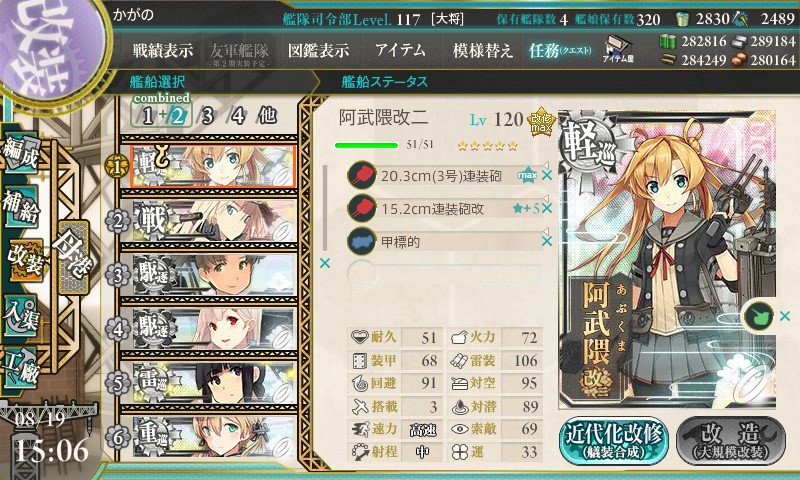Click the 母港 home port icon

74,257
